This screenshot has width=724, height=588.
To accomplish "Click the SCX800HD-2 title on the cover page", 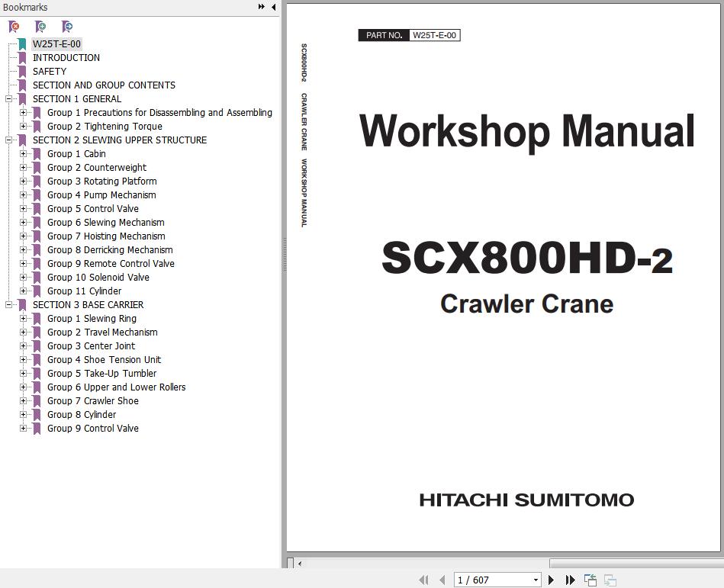I will point(527,258).
